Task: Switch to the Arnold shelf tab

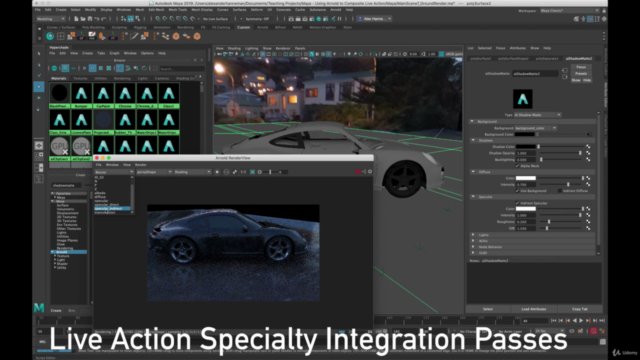Action: (x=262, y=27)
